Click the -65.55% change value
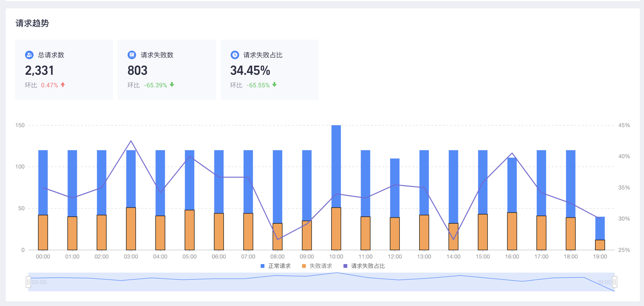 (x=258, y=85)
